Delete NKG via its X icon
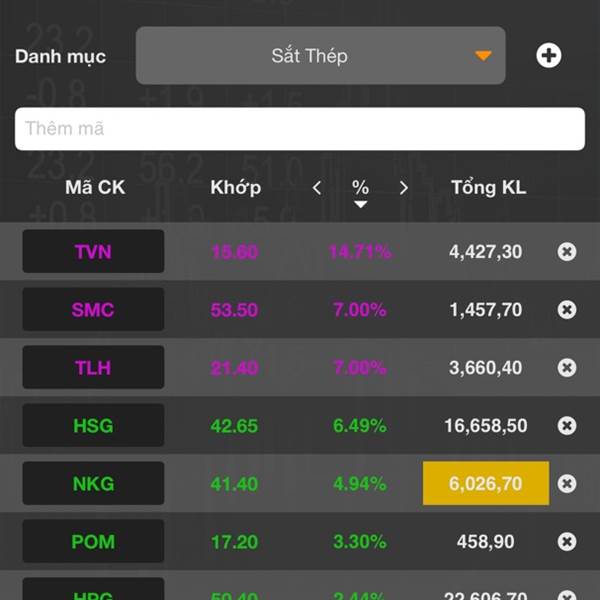The image size is (600, 600). click(567, 484)
